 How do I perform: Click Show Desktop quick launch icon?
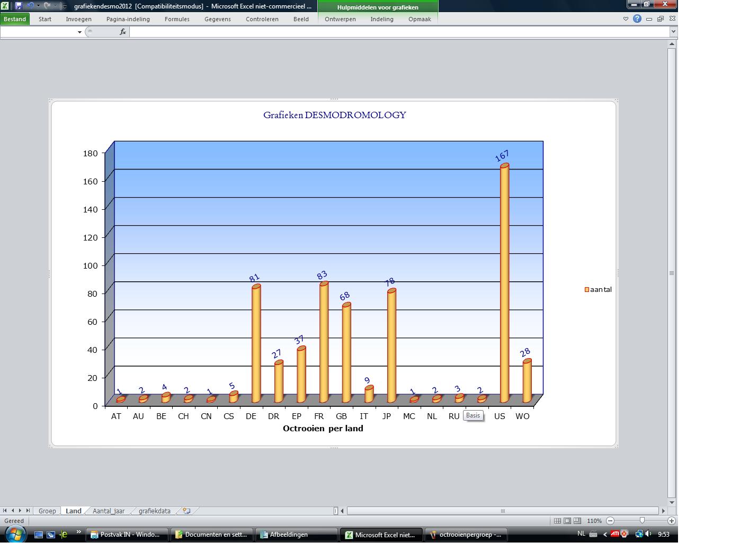click(x=39, y=535)
